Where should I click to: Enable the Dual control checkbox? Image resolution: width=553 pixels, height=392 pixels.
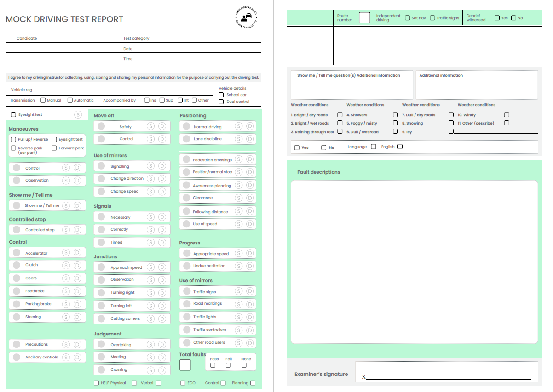pos(221,102)
